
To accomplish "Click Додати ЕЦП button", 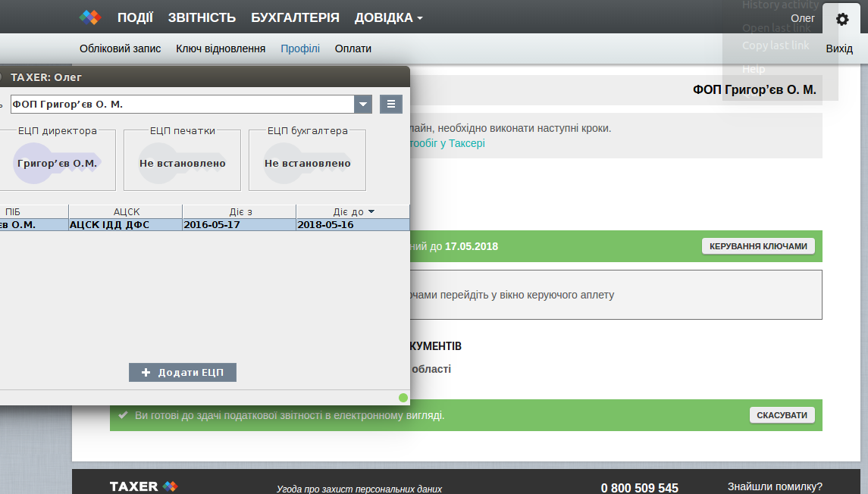I will (183, 372).
